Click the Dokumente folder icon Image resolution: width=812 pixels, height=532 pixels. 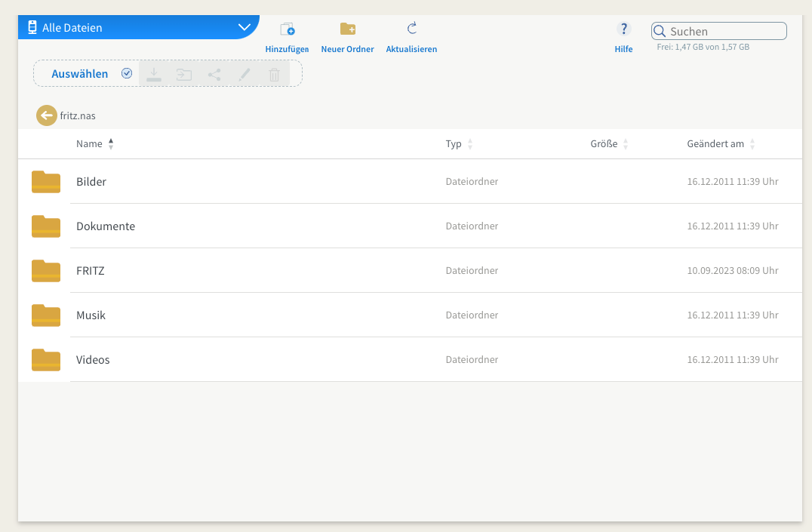(x=46, y=226)
